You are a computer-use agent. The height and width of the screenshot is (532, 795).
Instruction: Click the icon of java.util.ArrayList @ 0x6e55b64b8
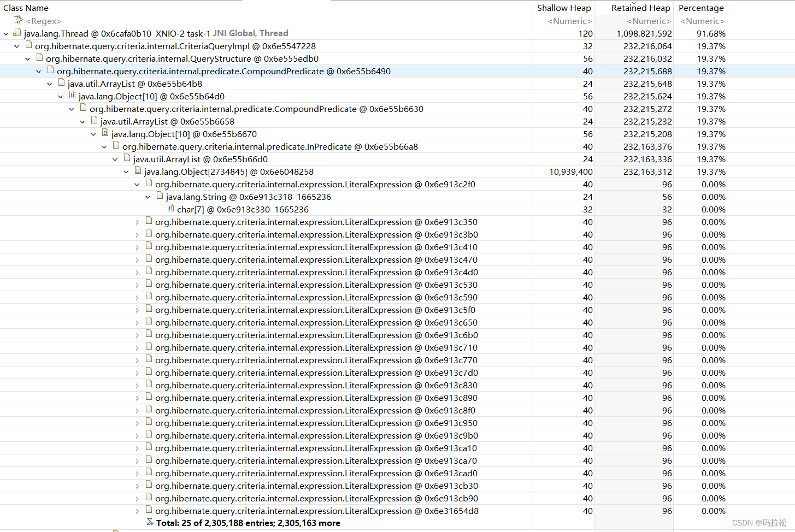[x=61, y=83]
